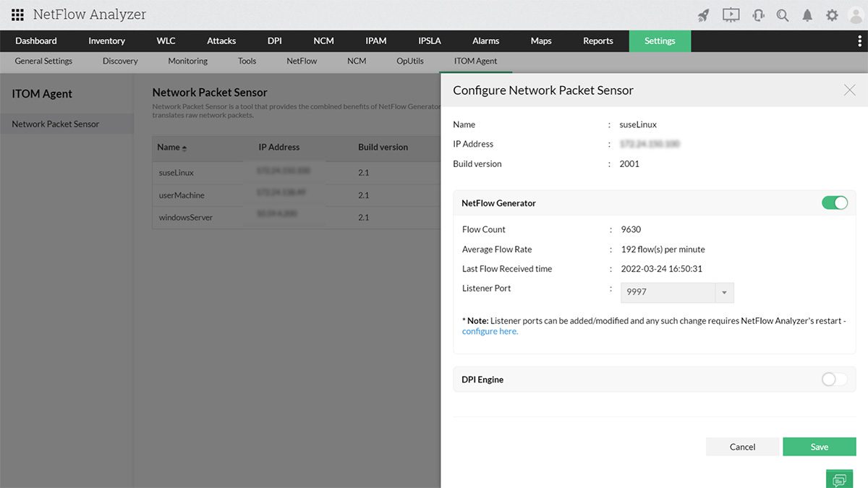
Task: Open the vertical three-dot menu
Action: [x=859, y=41]
